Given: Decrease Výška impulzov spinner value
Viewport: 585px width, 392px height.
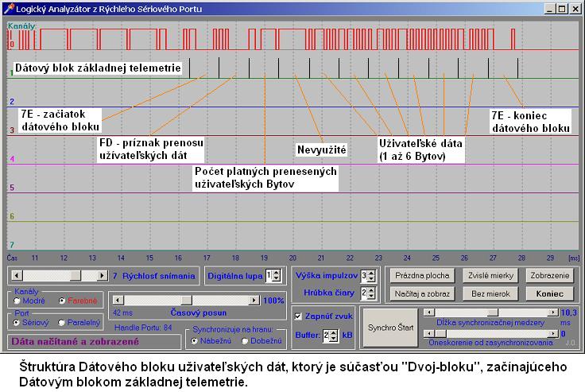Looking at the screenshot, I should pyautogui.click(x=371, y=279).
